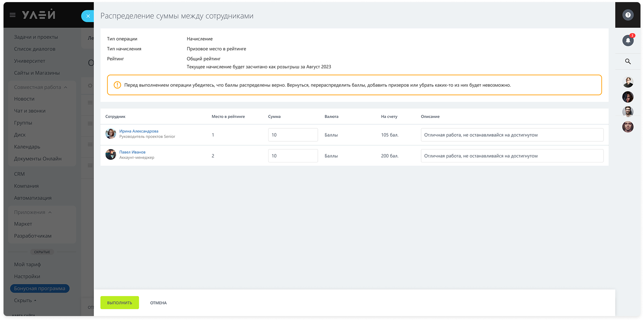Click Призовое место в рейтинге value
644x321 pixels.
[x=216, y=49]
